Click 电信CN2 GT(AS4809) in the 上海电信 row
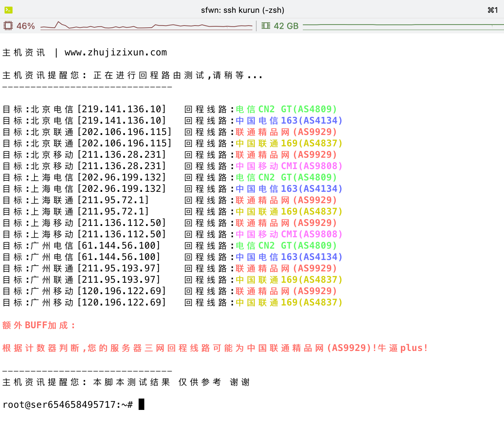The width and height of the screenshot is (504, 422). (x=286, y=177)
